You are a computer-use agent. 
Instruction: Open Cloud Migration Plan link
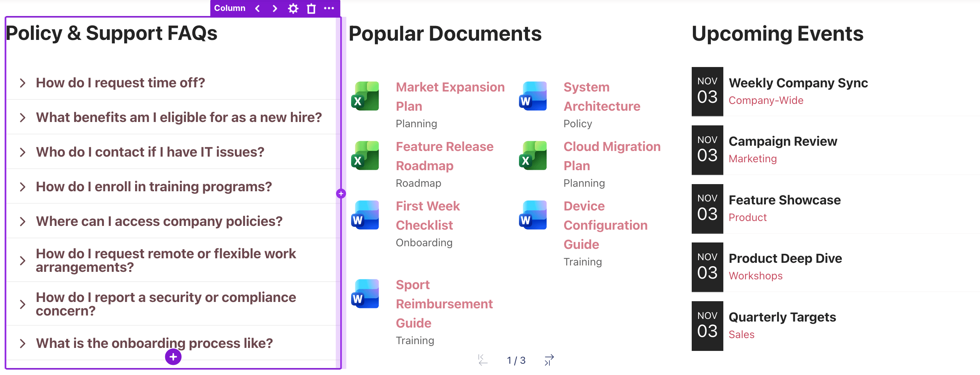[612, 156]
